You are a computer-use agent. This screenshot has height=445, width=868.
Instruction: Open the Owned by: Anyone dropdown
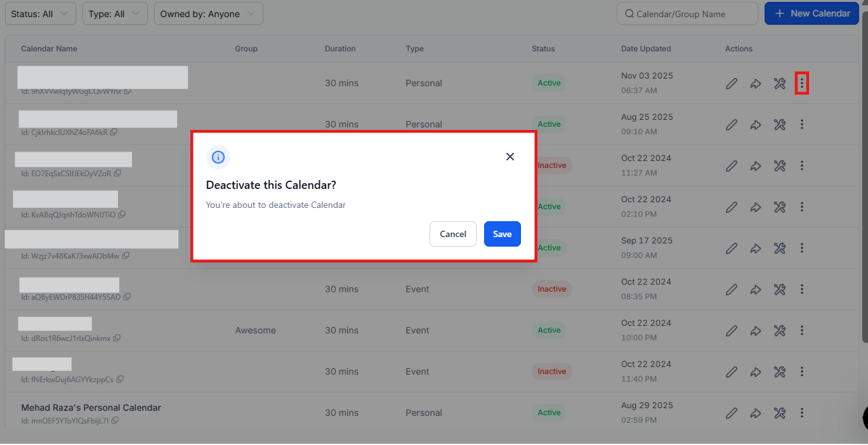click(x=208, y=13)
